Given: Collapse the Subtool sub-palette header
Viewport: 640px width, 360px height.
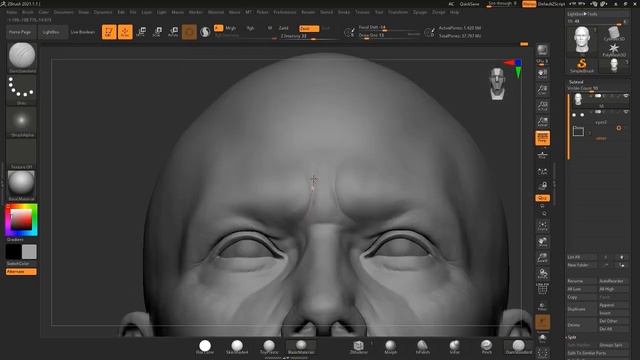Looking at the screenshot, I should tap(576, 82).
